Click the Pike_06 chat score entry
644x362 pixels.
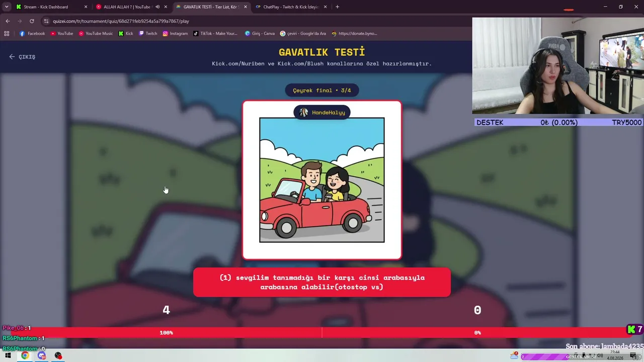pyautogui.click(x=17, y=328)
